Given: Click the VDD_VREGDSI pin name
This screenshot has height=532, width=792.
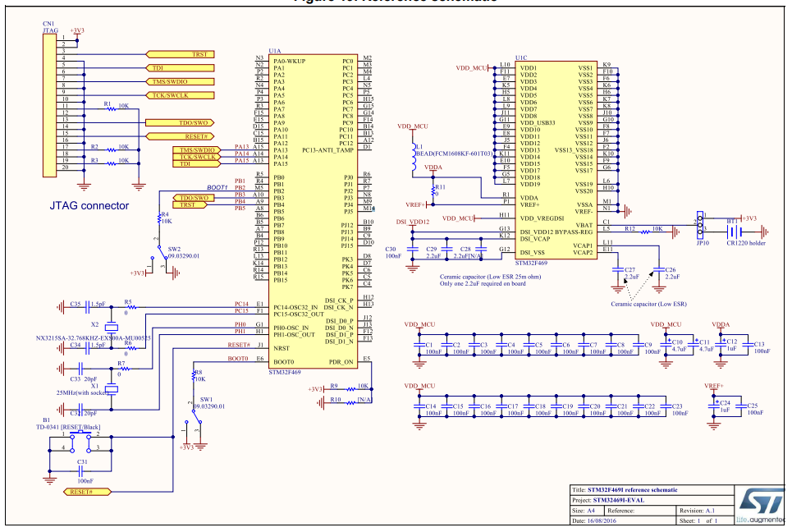Looking at the screenshot, I should point(542,218).
